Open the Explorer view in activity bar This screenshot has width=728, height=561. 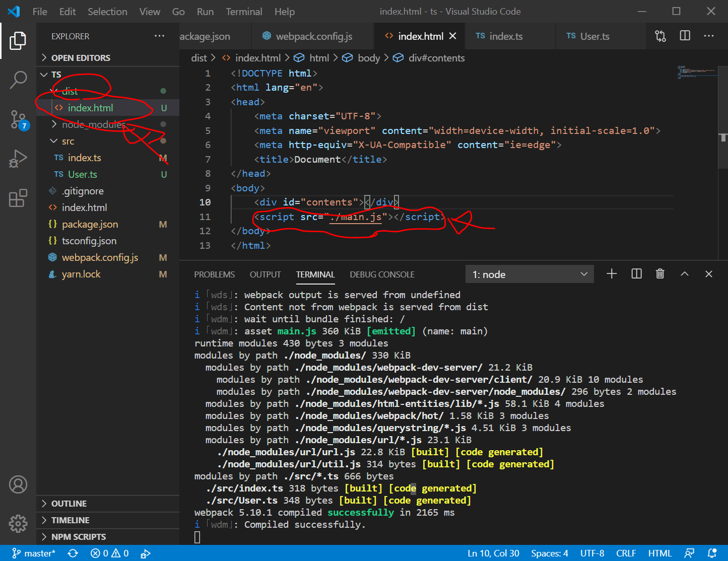point(18,41)
